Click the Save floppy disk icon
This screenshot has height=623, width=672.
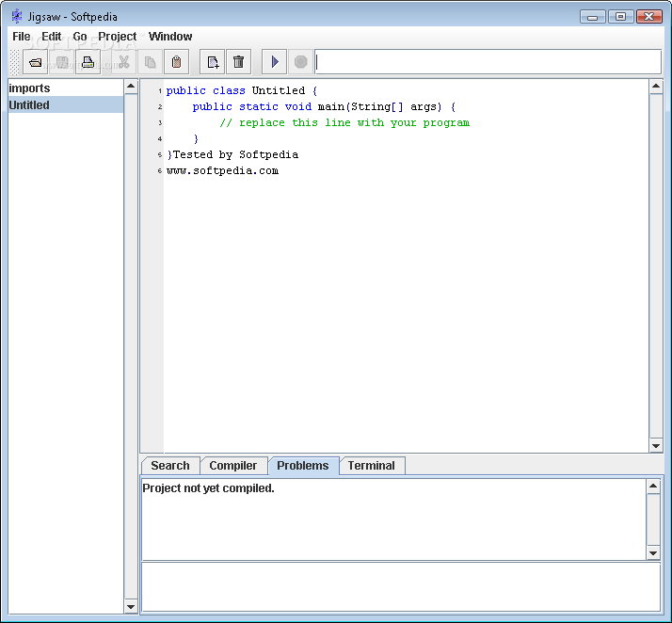click(x=62, y=62)
